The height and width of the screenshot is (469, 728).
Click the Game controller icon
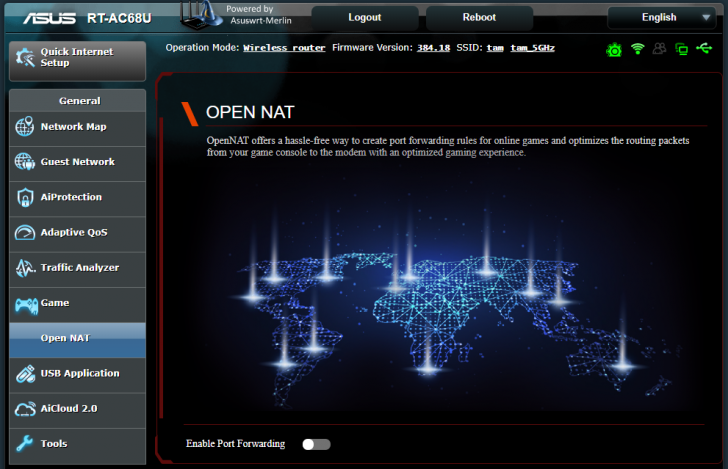pos(26,306)
